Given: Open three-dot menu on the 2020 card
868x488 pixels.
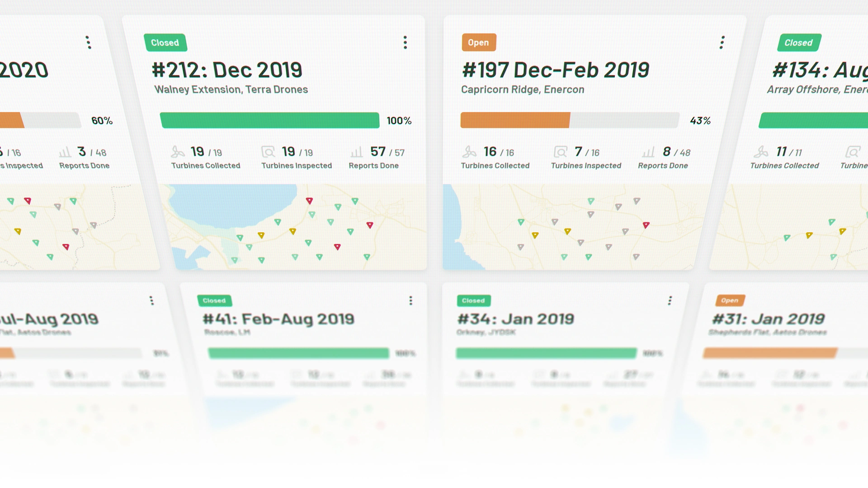Looking at the screenshot, I should pyautogui.click(x=89, y=42).
